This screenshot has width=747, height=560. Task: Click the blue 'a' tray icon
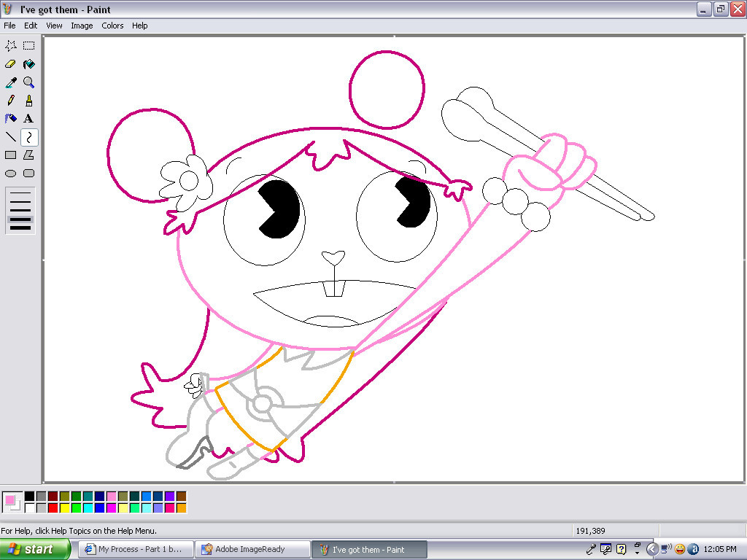click(694, 549)
